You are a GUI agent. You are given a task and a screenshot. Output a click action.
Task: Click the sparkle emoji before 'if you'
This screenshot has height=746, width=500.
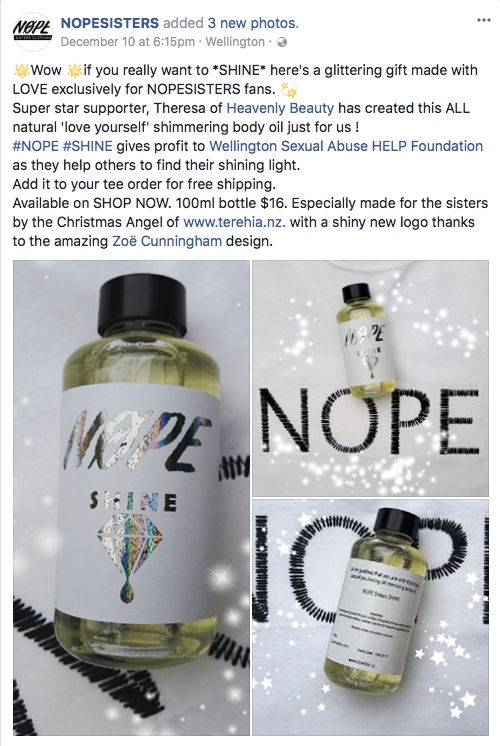coord(74,71)
